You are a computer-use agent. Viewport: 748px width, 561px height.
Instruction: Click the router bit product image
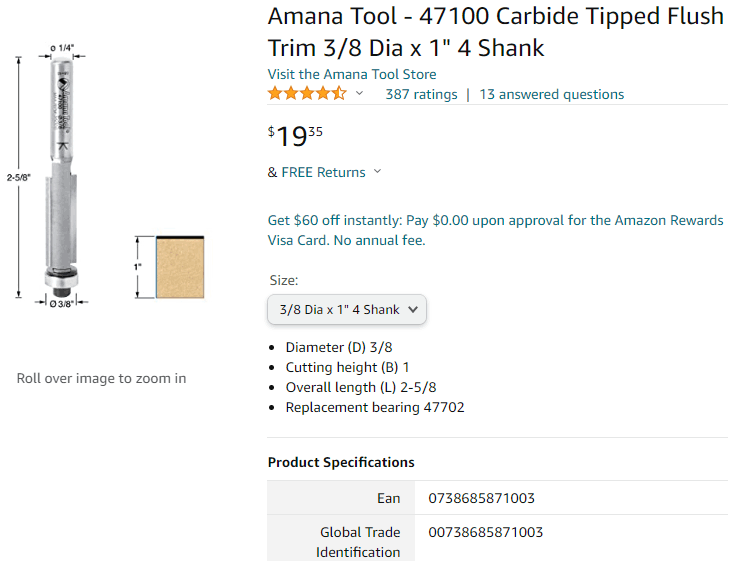pos(62,177)
